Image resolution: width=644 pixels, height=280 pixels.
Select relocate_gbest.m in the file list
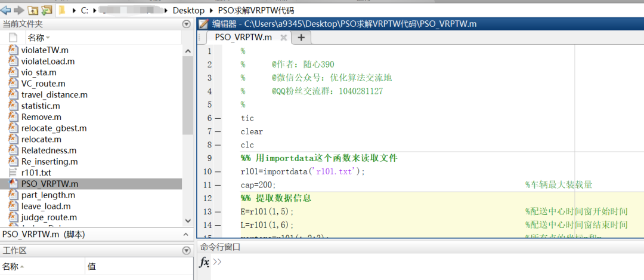(x=54, y=128)
